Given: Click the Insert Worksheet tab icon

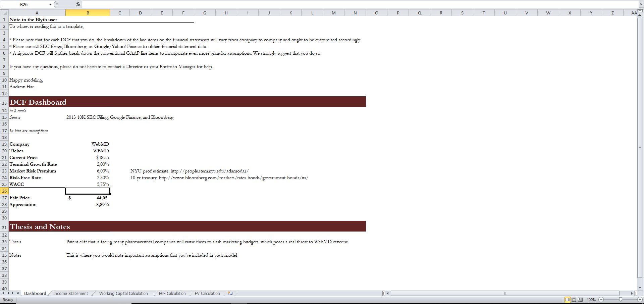Looking at the screenshot, I should coord(230,293).
